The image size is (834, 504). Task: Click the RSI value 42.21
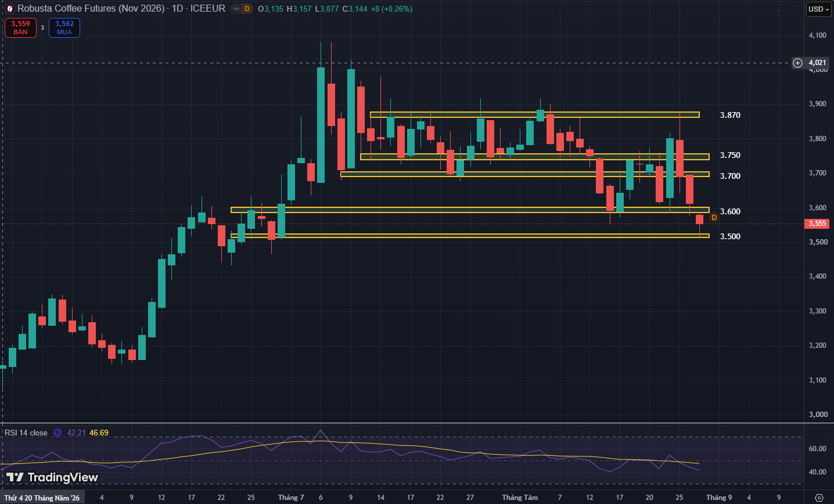click(x=76, y=433)
